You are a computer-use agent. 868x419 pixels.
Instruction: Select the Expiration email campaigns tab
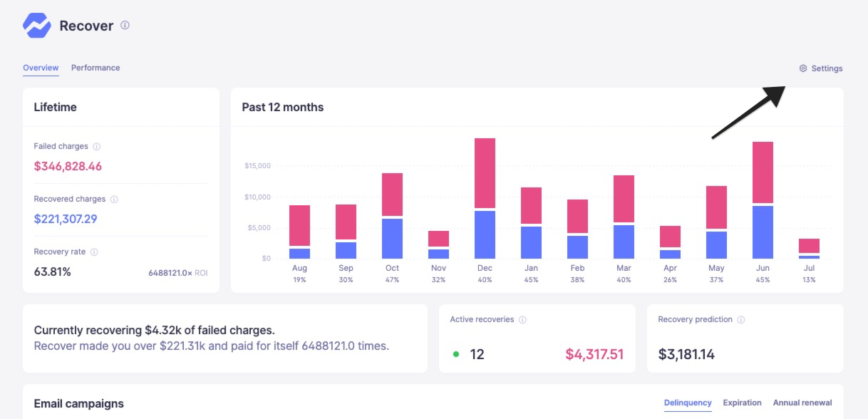(742, 403)
